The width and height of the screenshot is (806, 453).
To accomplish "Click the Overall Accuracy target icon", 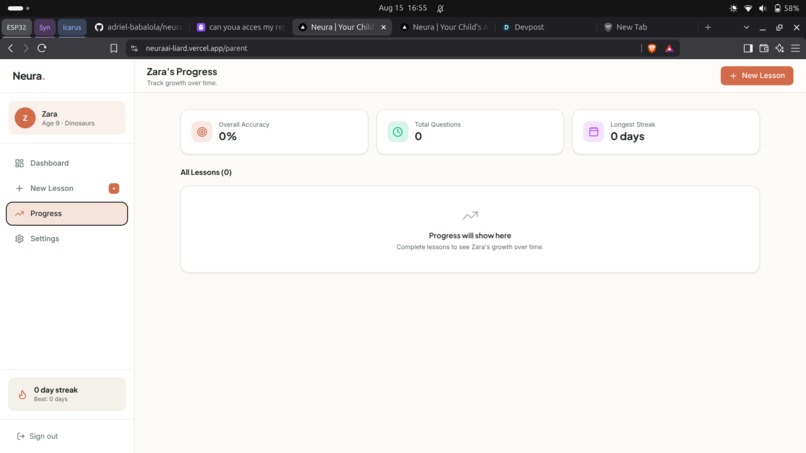I will pos(202,132).
